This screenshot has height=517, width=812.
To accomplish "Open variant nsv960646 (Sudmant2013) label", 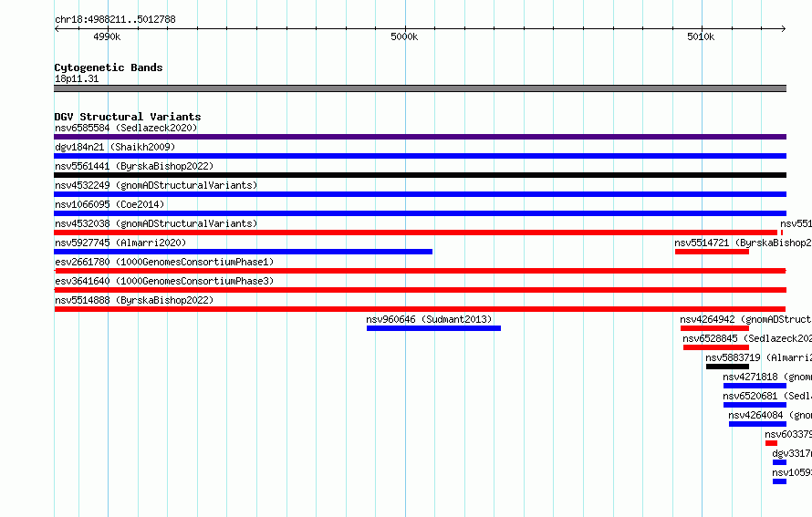I will coord(429,319).
